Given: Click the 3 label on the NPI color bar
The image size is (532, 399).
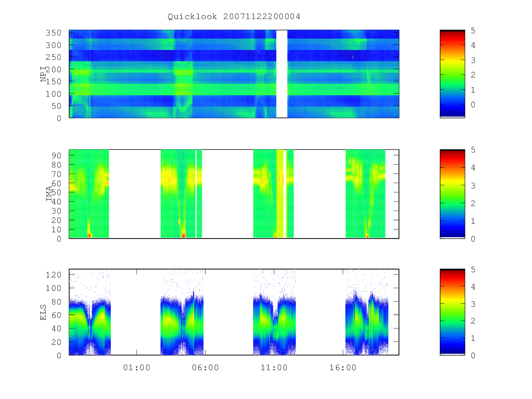Looking at the screenshot, I should click(x=473, y=60).
